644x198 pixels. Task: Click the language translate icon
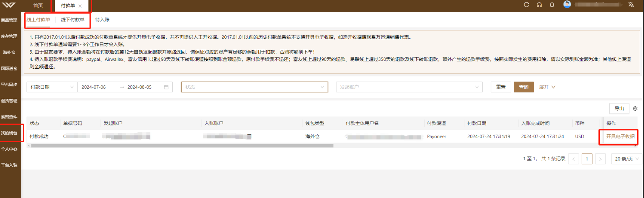pos(631,5)
